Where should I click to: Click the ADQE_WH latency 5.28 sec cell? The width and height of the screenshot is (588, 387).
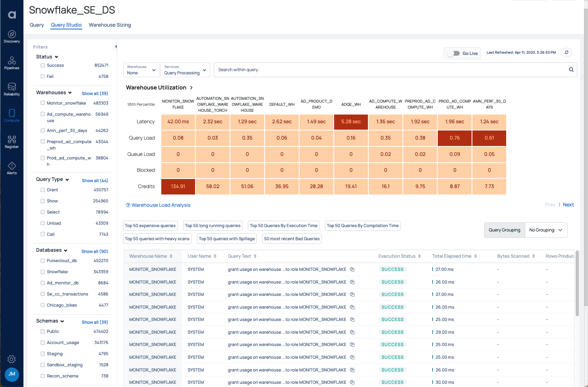pos(351,122)
